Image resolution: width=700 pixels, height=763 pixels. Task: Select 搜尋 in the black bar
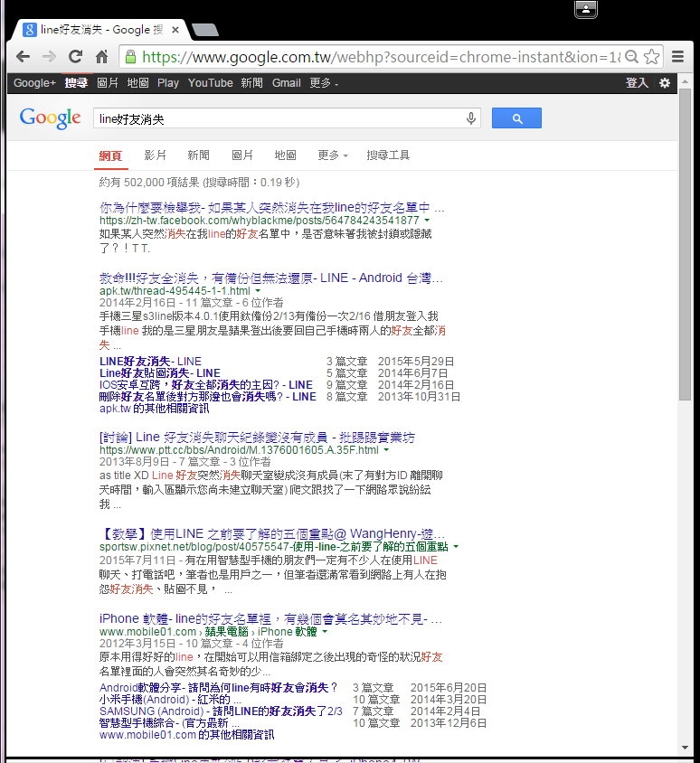(x=76, y=83)
